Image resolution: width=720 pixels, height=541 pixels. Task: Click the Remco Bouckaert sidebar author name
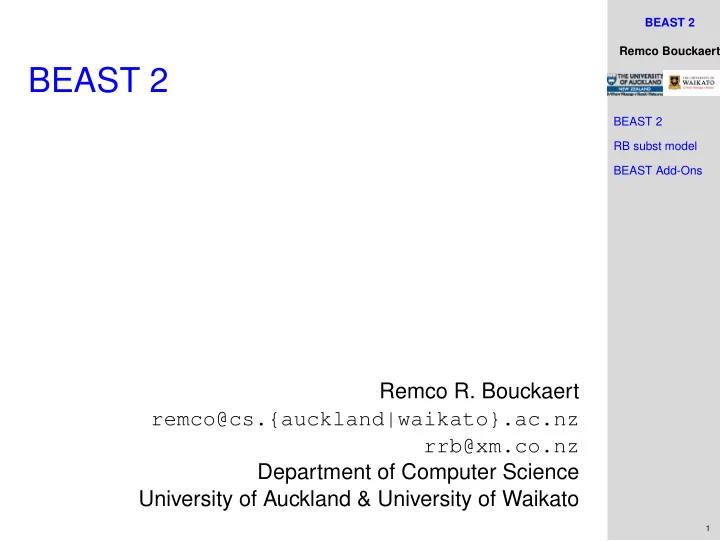669,51
